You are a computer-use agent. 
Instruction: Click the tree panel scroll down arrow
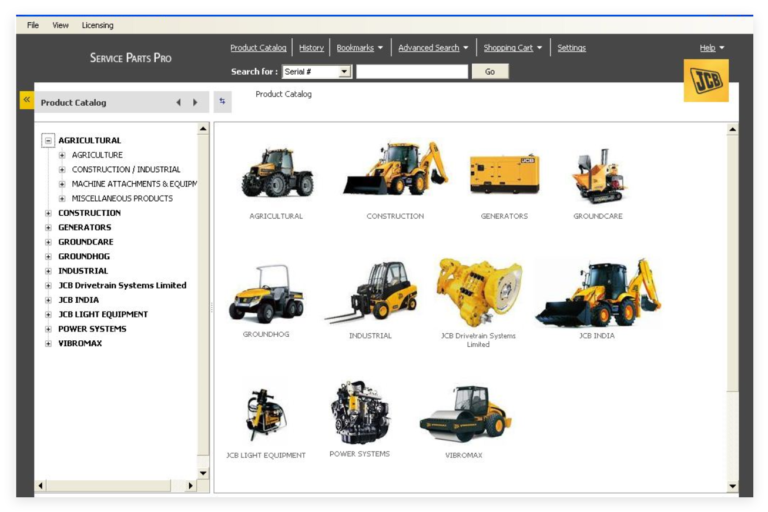tap(203, 473)
